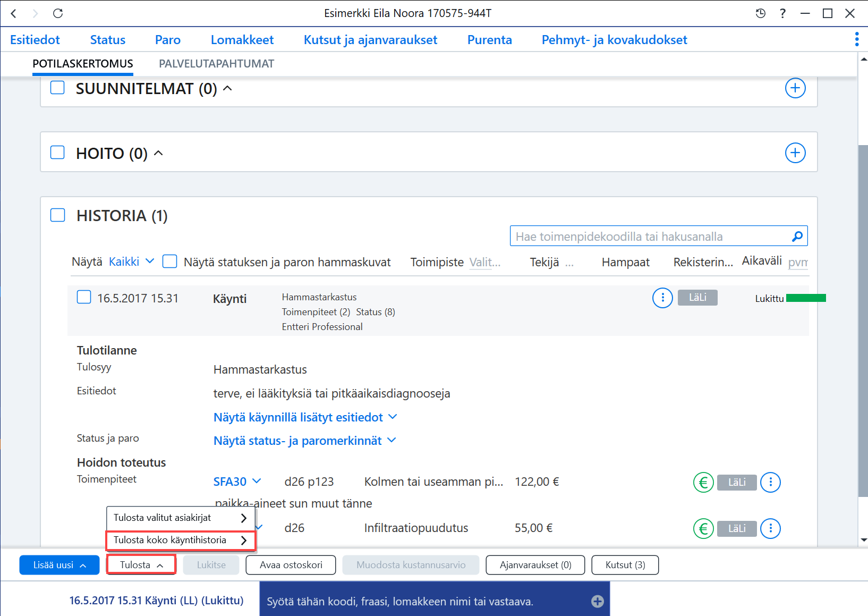This screenshot has width=868, height=616.
Task: Click LäLi badge on the visit header
Action: coord(697,298)
